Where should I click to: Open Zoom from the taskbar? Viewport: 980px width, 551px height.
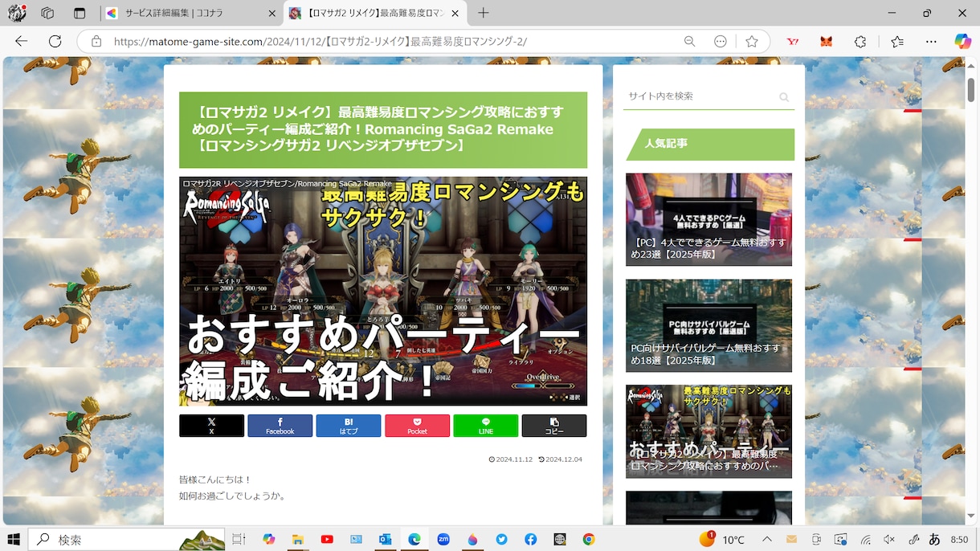pos(443,539)
